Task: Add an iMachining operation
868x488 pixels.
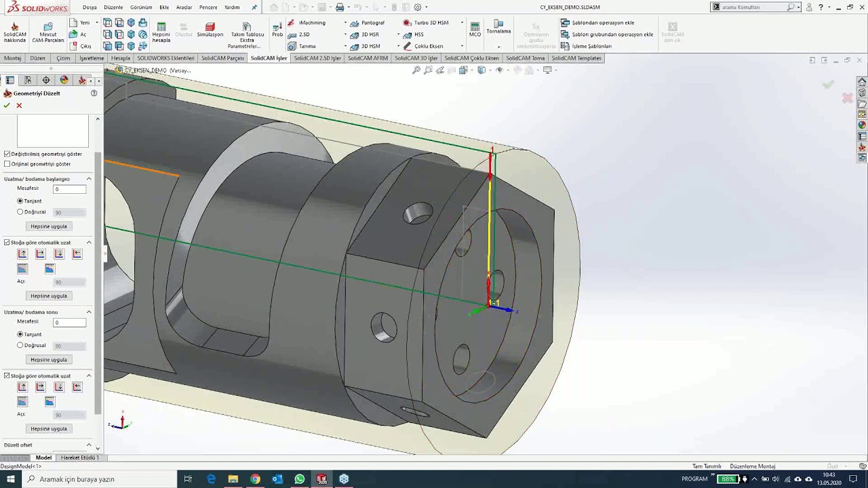Action: pos(307,22)
